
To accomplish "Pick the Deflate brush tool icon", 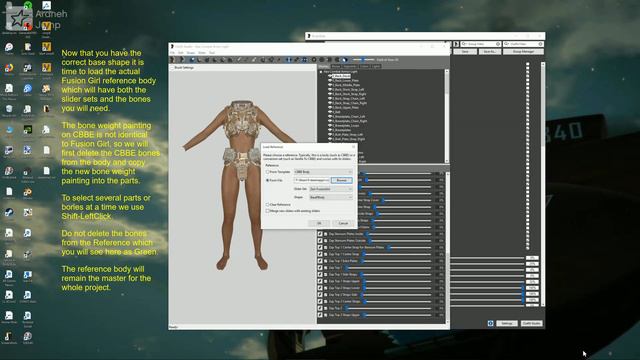I will pyautogui.click(x=215, y=60).
